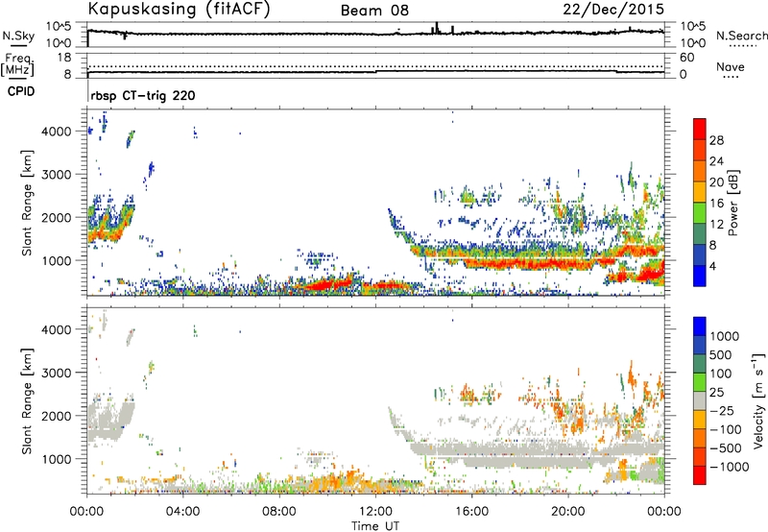
Task: Click '4000' tick on the power panel axis
Action: pyautogui.click(x=57, y=132)
